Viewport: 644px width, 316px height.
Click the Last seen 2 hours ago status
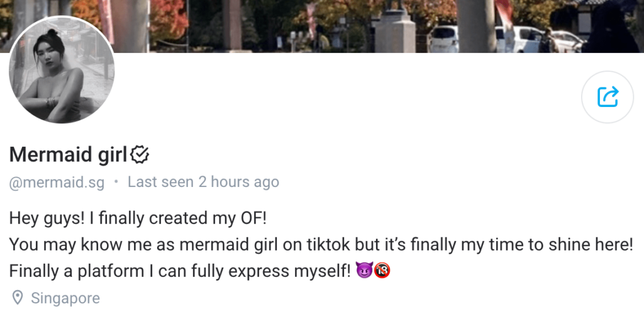tap(203, 183)
